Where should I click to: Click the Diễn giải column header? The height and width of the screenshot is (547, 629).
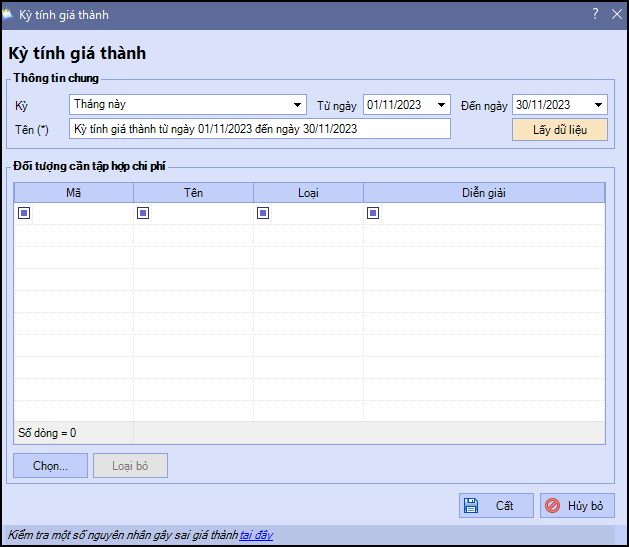[484, 192]
